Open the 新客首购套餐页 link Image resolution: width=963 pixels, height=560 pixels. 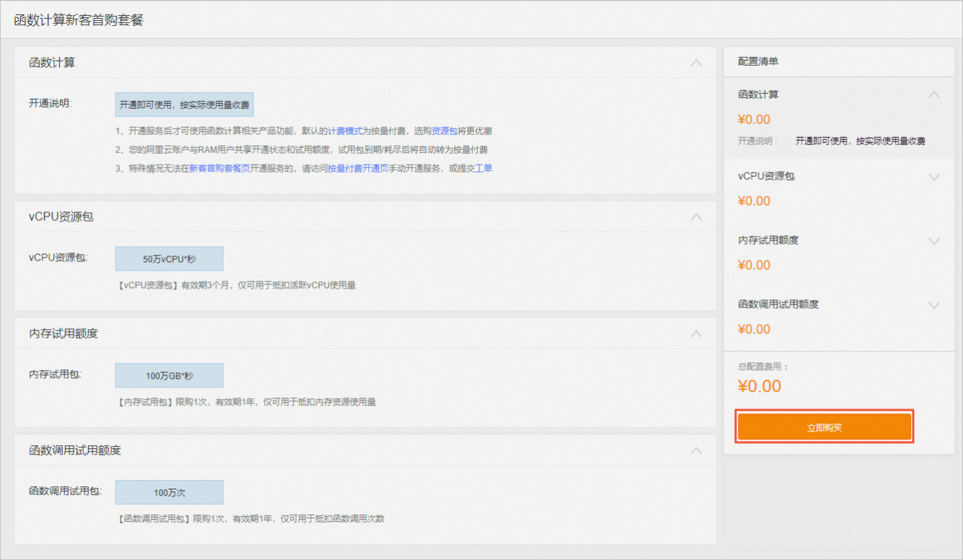[x=222, y=167]
